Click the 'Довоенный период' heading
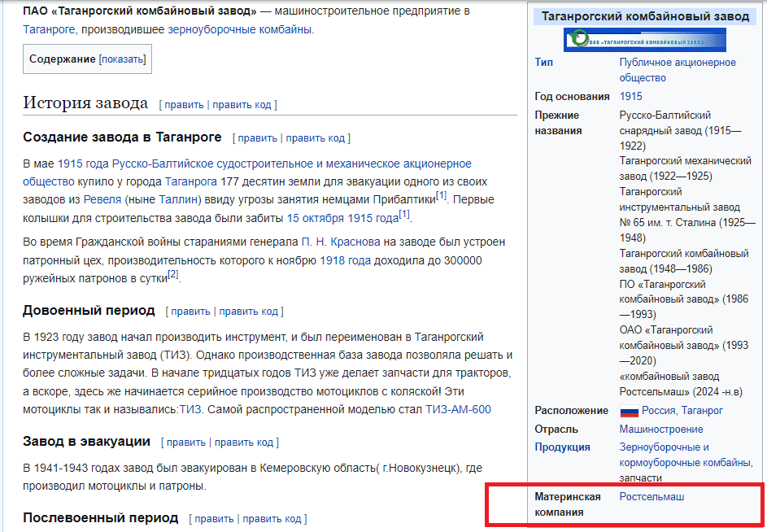The width and height of the screenshot is (767, 532). click(x=89, y=310)
